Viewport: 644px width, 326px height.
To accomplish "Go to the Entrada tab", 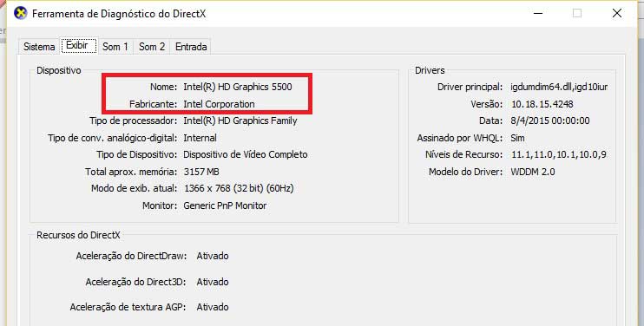I will 191,47.
